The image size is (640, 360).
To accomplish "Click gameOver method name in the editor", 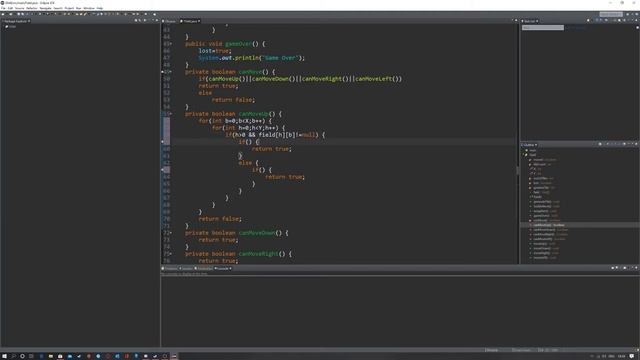I will pyautogui.click(x=238, y=44).
